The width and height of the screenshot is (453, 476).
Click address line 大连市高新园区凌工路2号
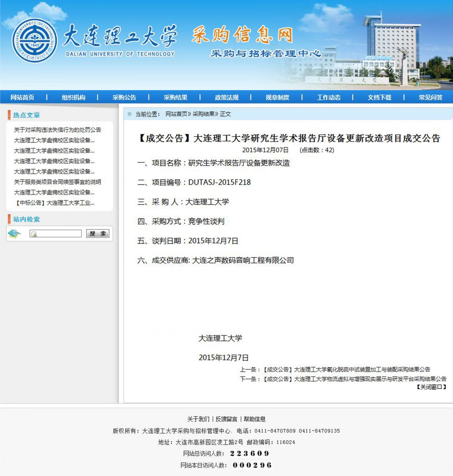tap(210, 442)
